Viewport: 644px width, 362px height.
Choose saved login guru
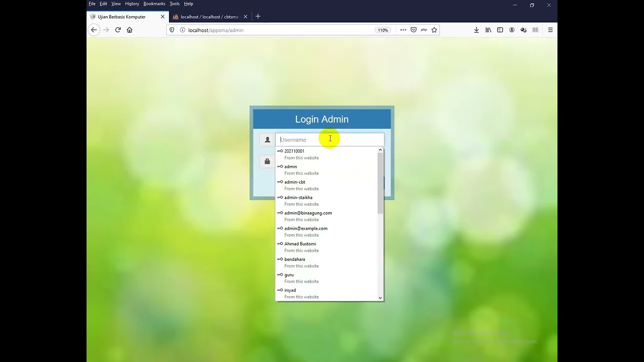tap(326, 278)
